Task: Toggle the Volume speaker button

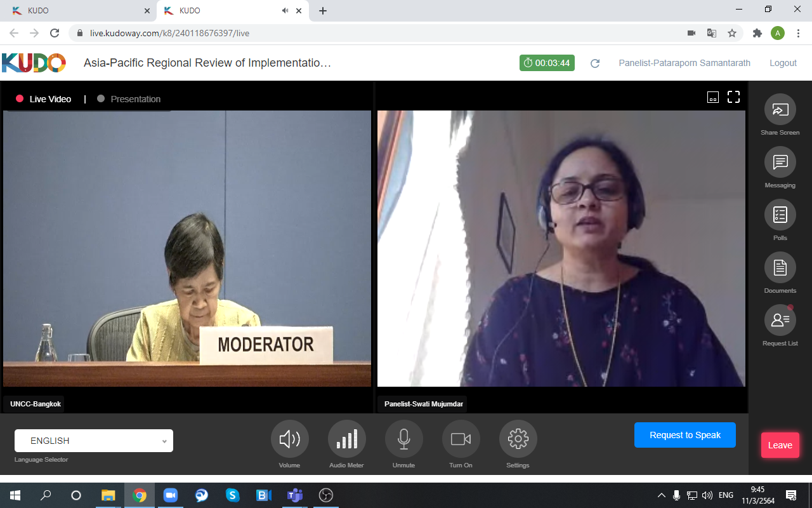Action: [289, 439]
